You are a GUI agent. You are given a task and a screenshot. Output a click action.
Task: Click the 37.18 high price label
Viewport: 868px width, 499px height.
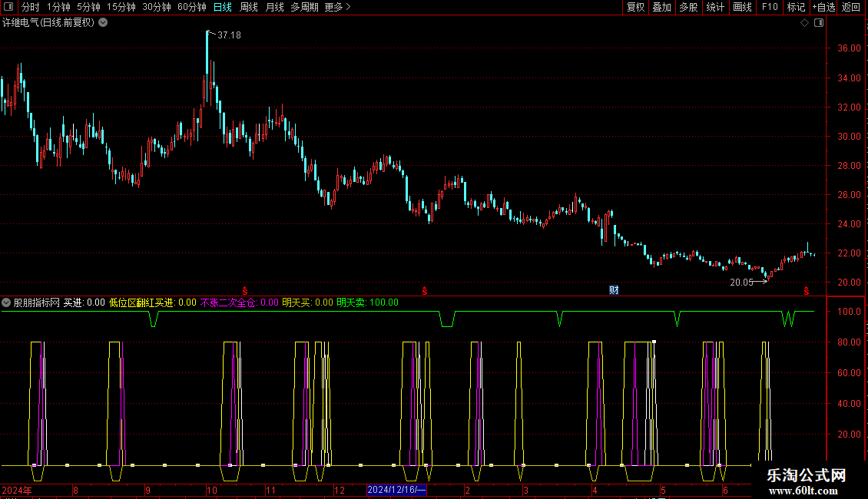click(x=229, y=35)
